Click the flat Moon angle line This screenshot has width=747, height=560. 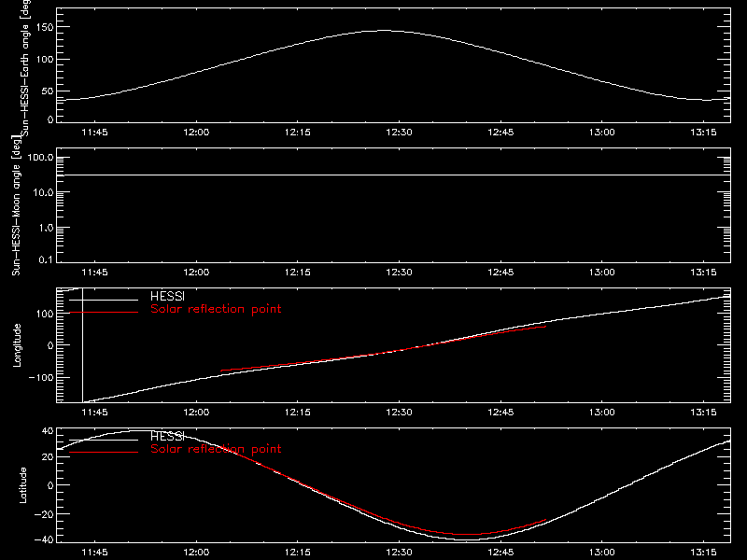pos(393,175)
